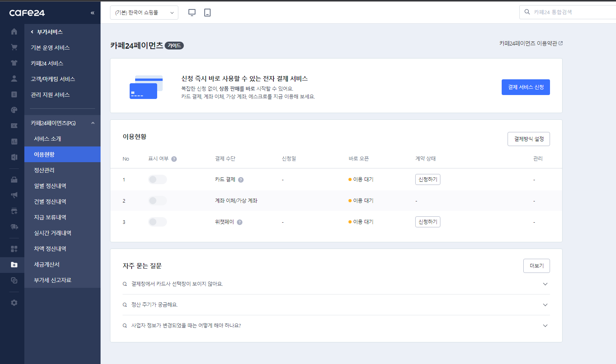Open 기본 운영 서비스 menu
This screenshot has height=364, width=616.
[50, 48]
